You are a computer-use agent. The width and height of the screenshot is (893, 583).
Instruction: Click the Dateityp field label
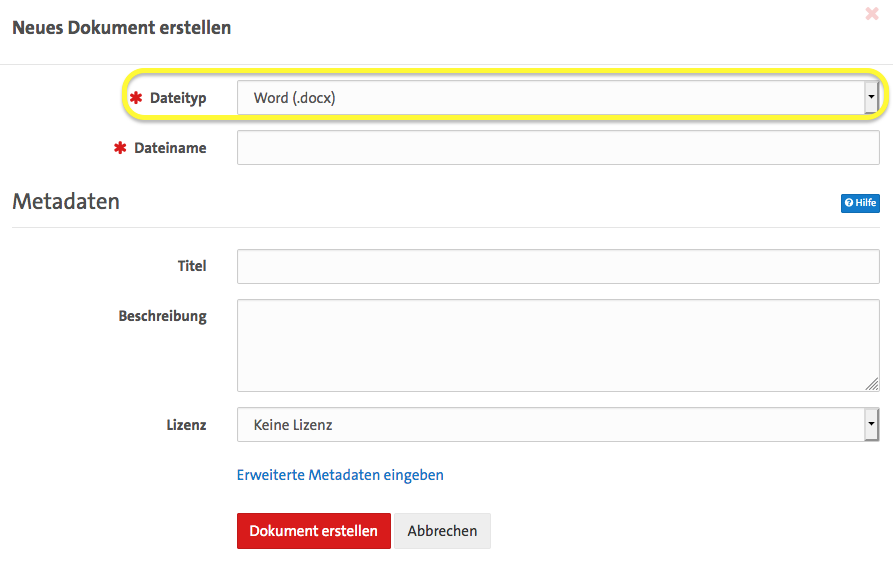(178, 98)
